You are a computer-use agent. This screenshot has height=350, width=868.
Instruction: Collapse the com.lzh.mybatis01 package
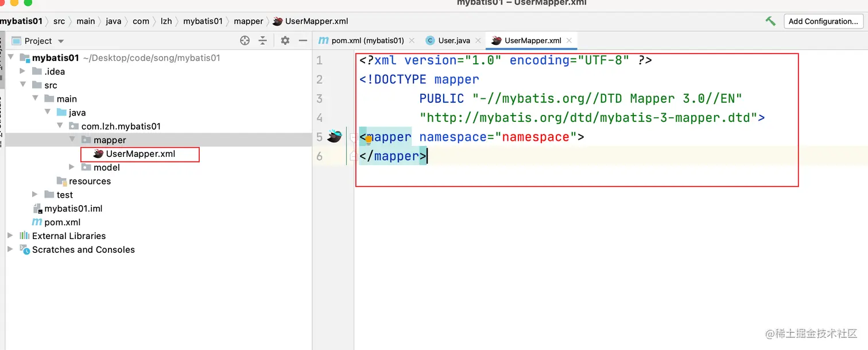coord(60,126)
